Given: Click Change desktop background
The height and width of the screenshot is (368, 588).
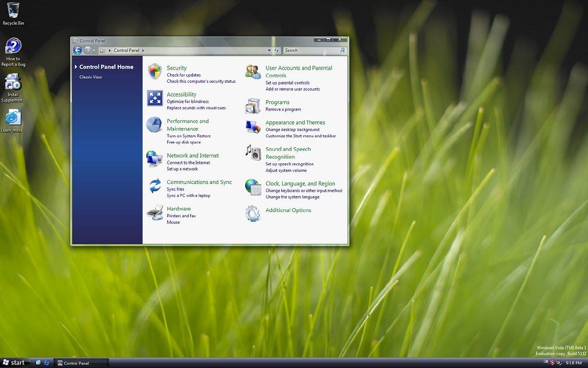Looking at the screenshot, I should coord(292,130).
